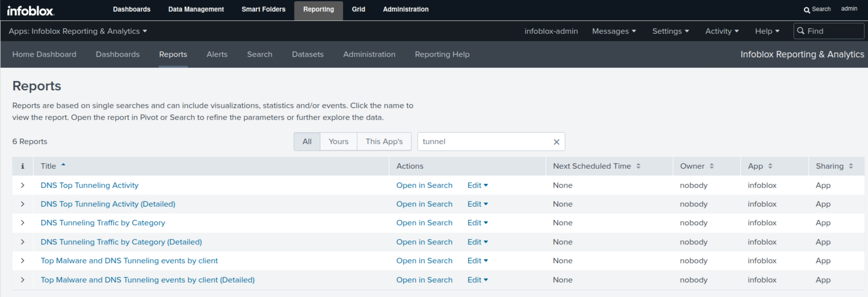Click the Find box magnifier icon
This screenshot has width=868, height=297.
(801, 31)
